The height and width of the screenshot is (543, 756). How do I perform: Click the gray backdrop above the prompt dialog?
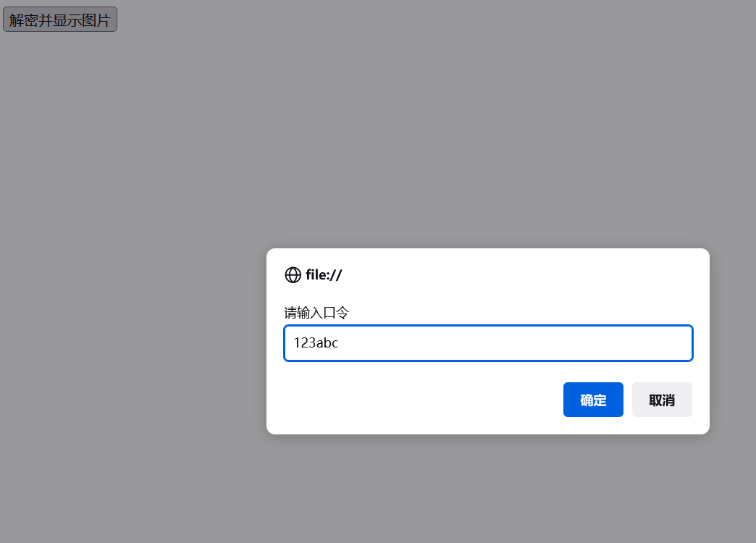coord(488,125)
